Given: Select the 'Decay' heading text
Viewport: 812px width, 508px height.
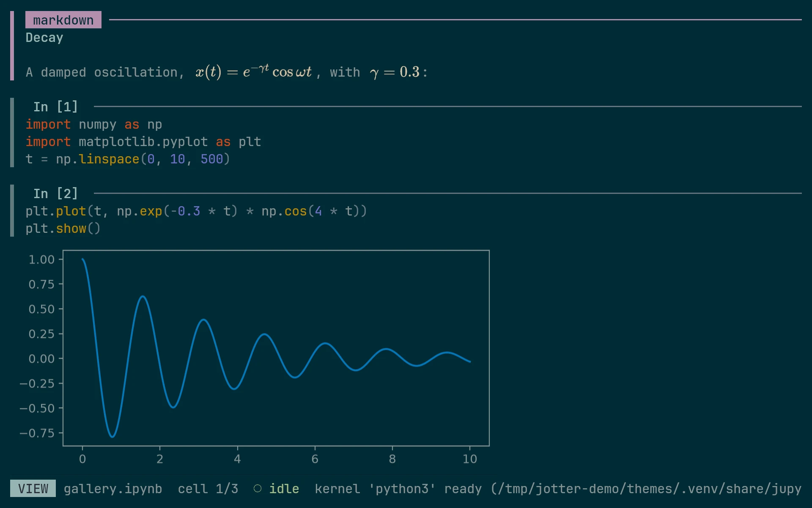Looking at the screenshot, I should pos(44,38).
